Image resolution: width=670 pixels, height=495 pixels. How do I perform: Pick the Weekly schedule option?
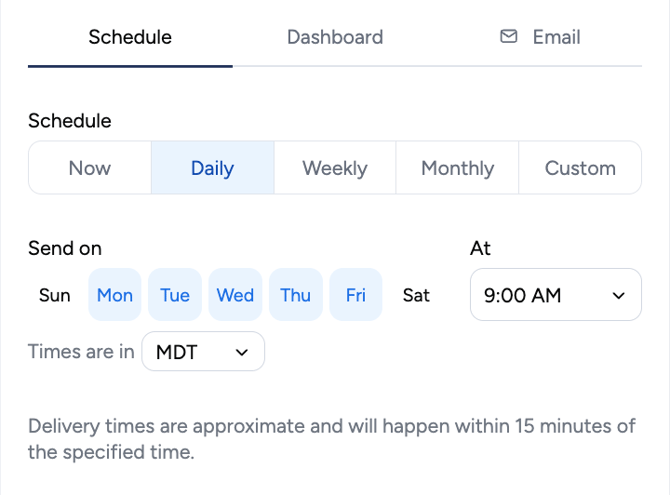tap(335, 168)
